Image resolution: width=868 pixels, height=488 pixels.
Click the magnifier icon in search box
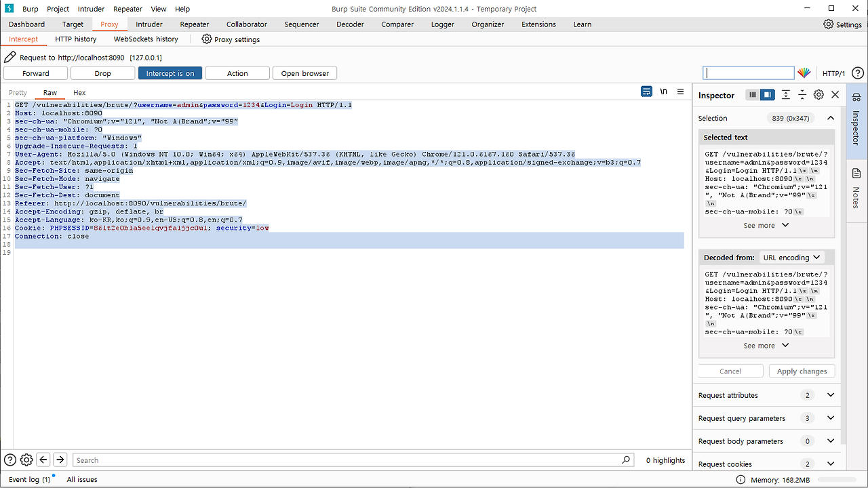point(626,460)
